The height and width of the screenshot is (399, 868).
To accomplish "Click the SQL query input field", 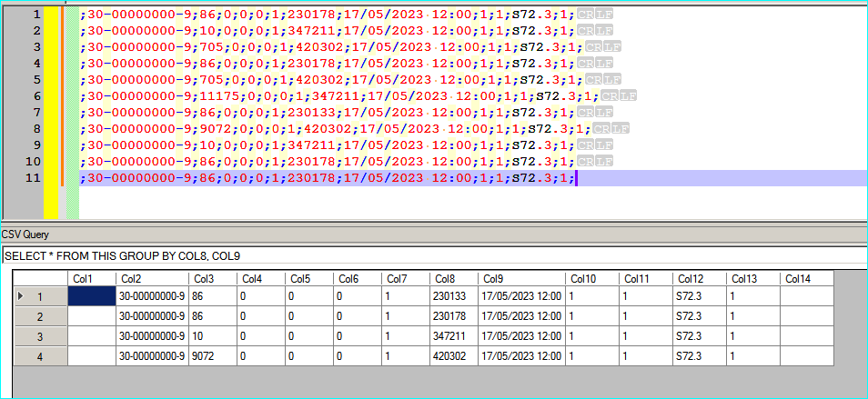I will coord(435,256).
